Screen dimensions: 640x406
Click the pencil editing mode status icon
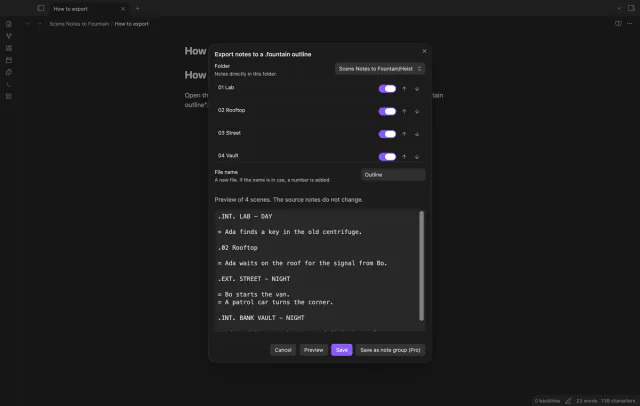(x=568, y=401)
